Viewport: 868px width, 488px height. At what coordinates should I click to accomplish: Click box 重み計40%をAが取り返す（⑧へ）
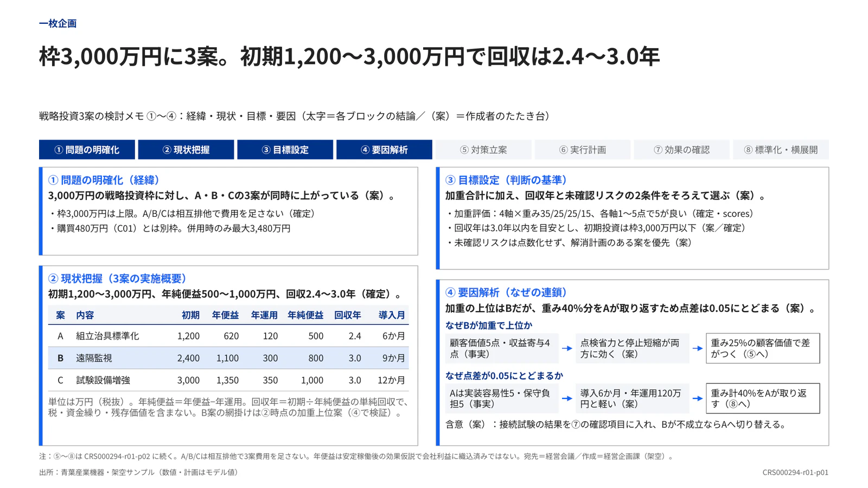coord(763,399)
